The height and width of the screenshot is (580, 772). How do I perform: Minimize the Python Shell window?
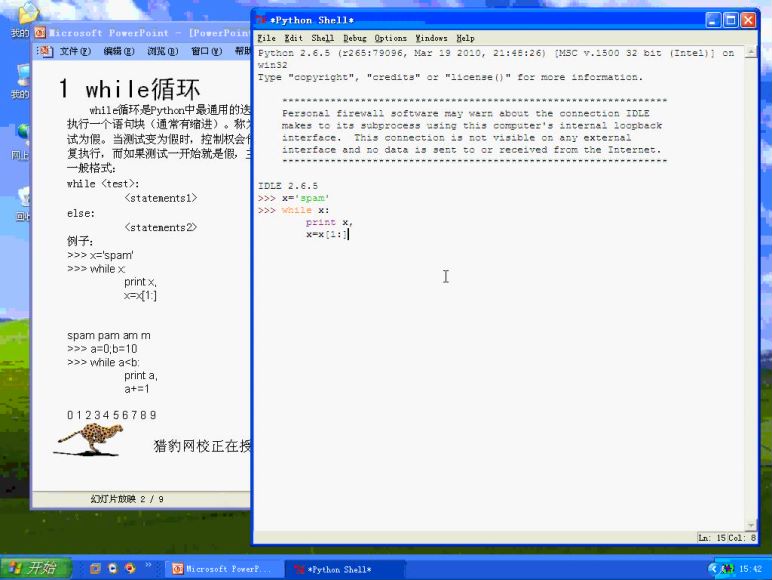(x=713, y=20)
